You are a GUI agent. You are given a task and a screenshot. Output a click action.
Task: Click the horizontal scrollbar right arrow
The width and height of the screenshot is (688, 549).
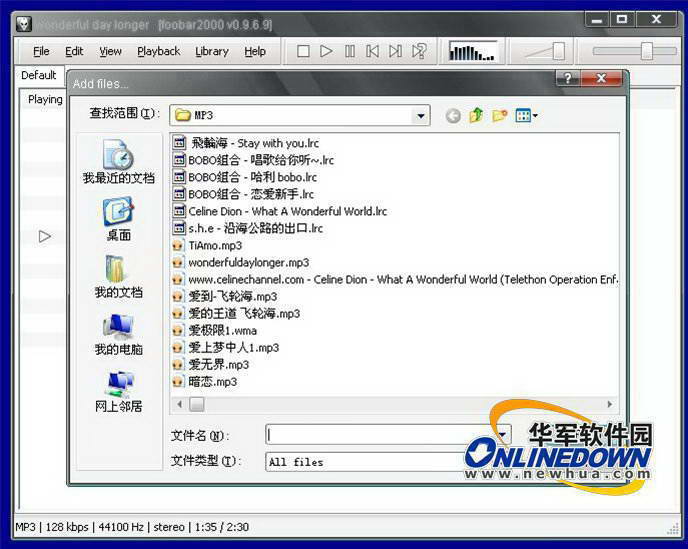click(610, 404)
